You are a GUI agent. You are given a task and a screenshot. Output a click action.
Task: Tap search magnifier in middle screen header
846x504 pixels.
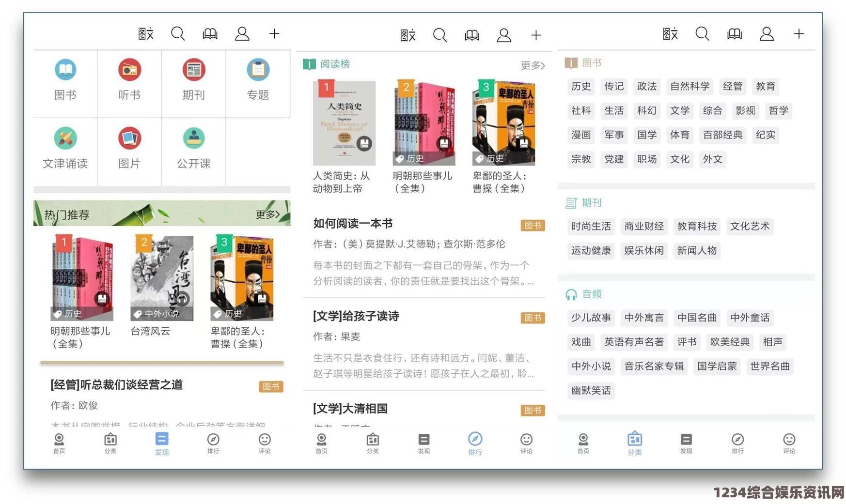point(440,35)
